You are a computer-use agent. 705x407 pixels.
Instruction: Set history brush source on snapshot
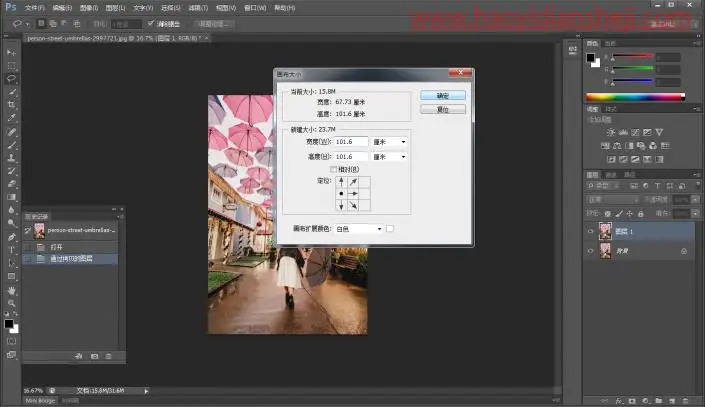point(27,231)
